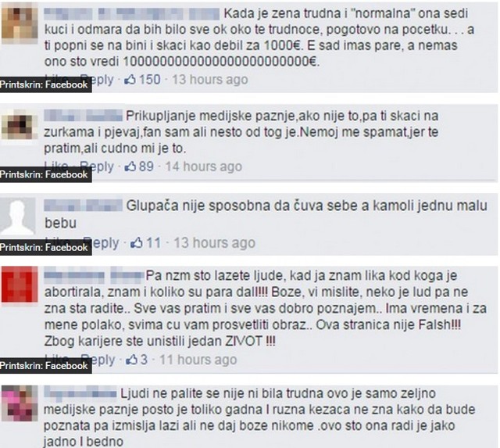This screenshot has height=448, width=500.
Task: Reply to the 'Glupača nije sposobna' comment
Action: (x=104, y=243)
